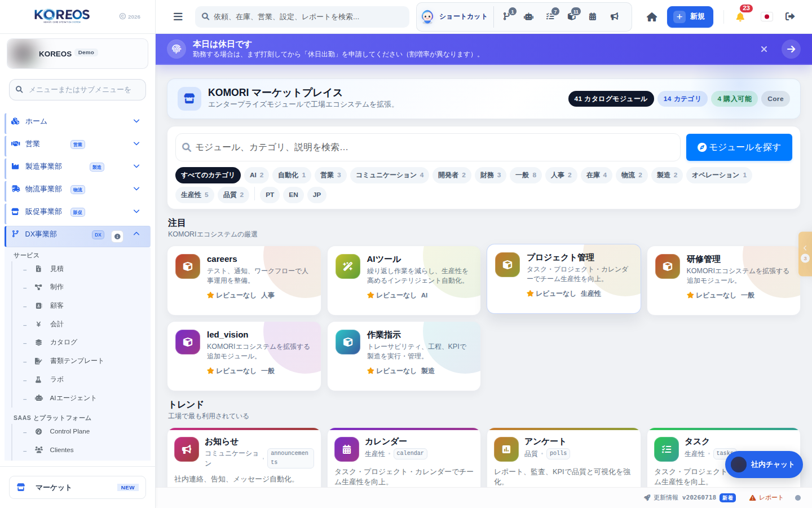Click the お知らせ megaphone card icon
This screenshot has height=508, width=812.
pos(187,449)
